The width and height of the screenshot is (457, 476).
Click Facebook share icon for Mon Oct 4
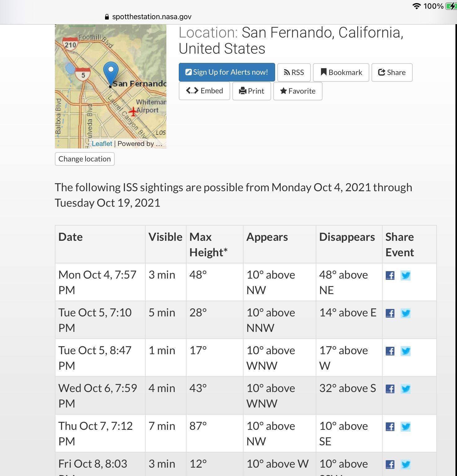(x=390, y=275)
